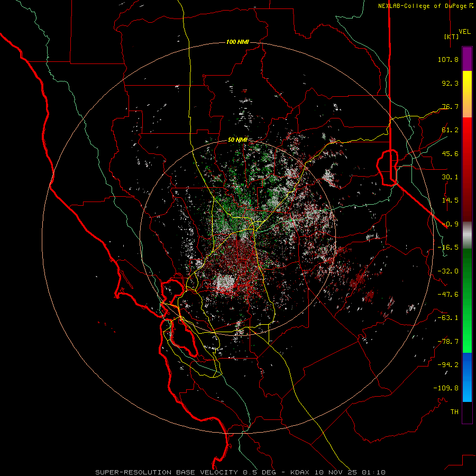Image resolution: width=476 pixels, height=476 pixels.
Task: Pick the purple segment of the velocity color bar
Action: pyautogui.click(x=467, y=59)
